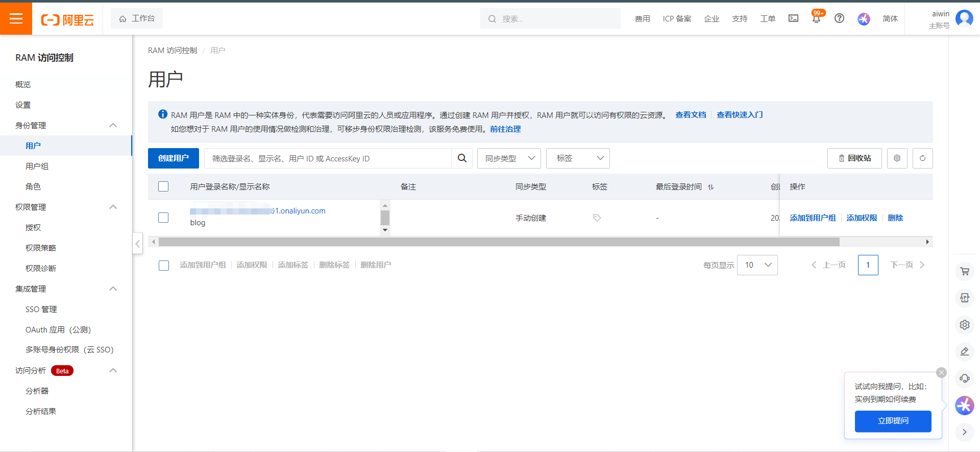Open the tag filter dropdown
The image size is (980, 452).
coord(578,158)
